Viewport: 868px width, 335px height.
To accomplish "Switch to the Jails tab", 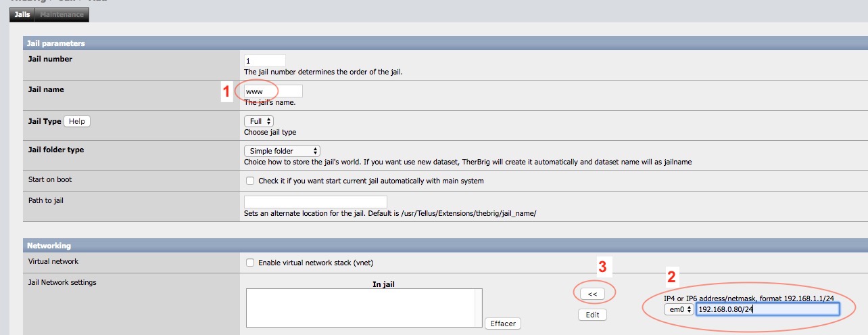I will tap(22, 14).
